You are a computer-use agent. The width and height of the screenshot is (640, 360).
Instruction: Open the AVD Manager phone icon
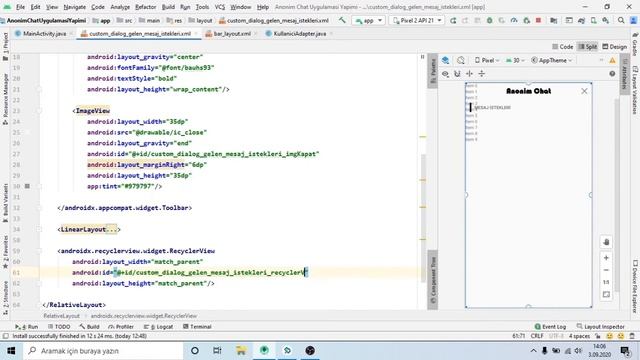pyautogui.click(x=593, y=20)
